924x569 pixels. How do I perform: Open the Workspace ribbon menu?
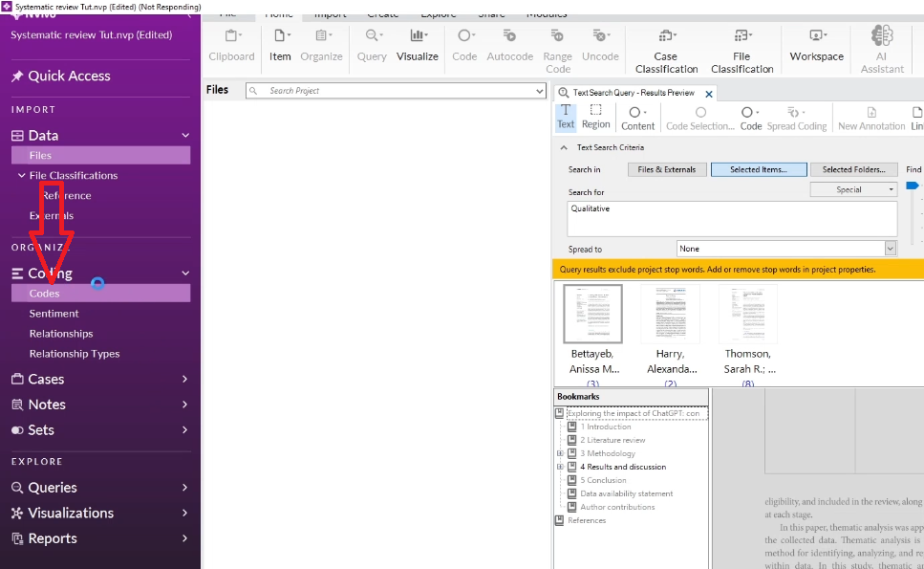pos(817,45)
